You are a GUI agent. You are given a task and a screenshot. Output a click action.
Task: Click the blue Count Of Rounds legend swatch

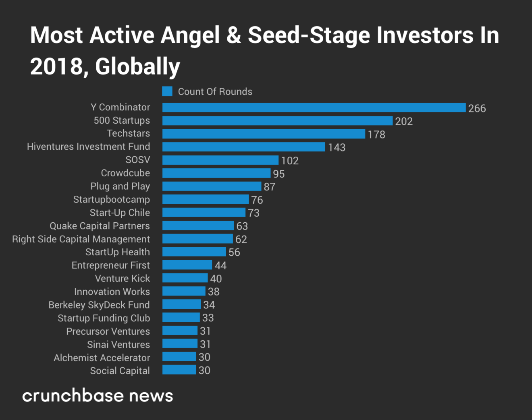pyautogui.click(x=167, y=91)
